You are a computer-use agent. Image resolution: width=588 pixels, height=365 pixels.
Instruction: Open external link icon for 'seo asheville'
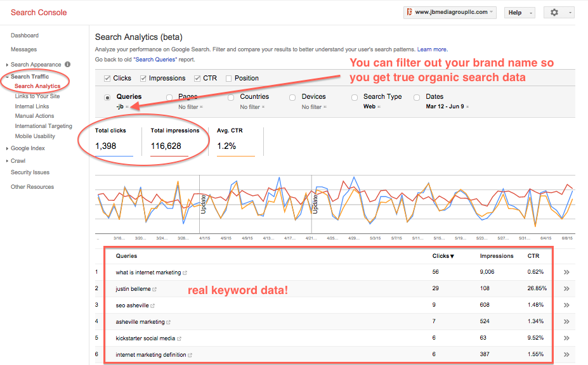(x=153, y=306)
